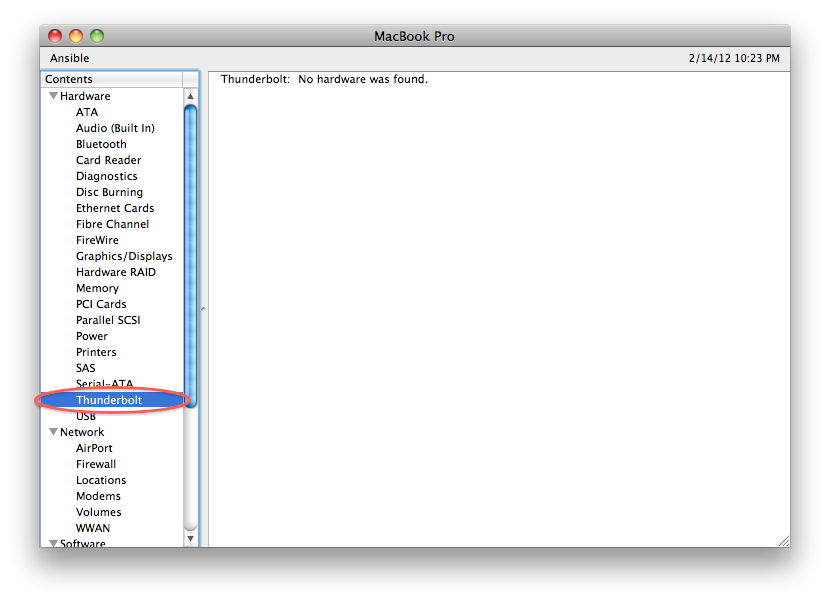Open Diagnostics hardware item

pos(106,176)
